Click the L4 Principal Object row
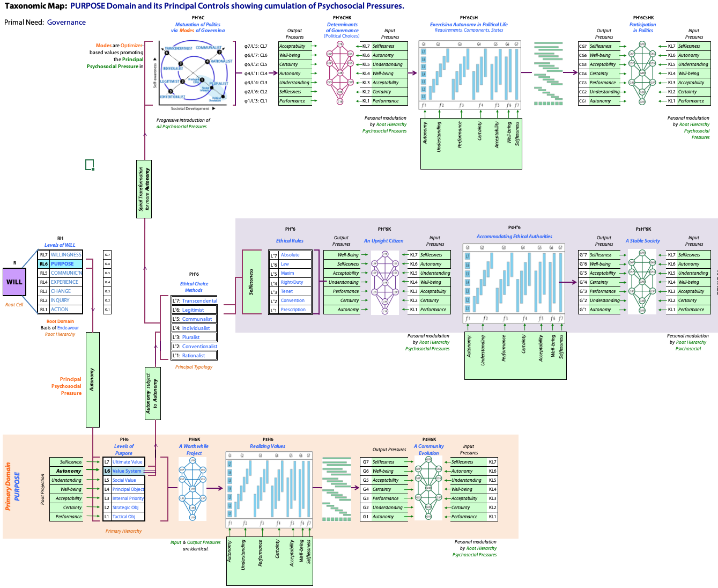 click(124, 489)
